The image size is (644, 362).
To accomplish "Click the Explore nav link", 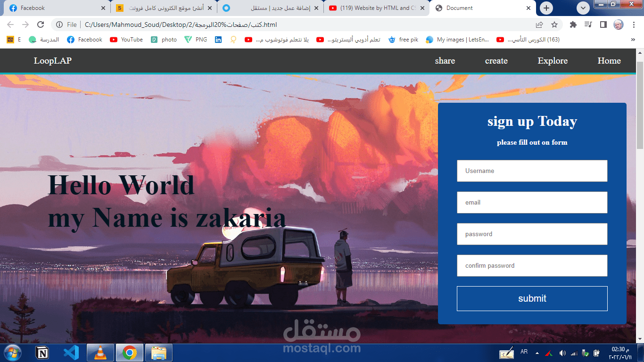I will [x=553, y=61].
